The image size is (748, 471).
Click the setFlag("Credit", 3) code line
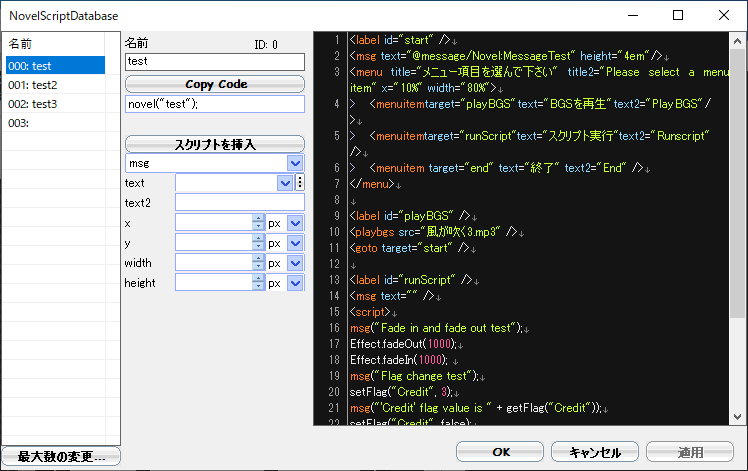point(404,392)
